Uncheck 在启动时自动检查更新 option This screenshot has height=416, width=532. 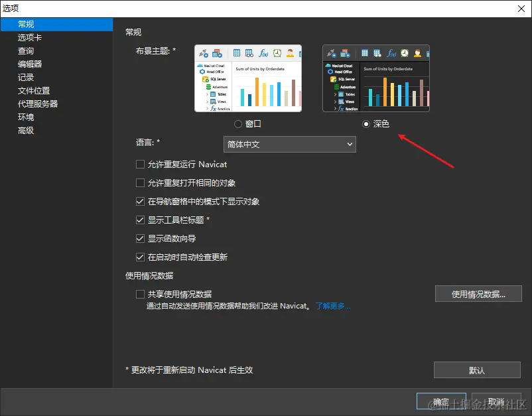140,257
